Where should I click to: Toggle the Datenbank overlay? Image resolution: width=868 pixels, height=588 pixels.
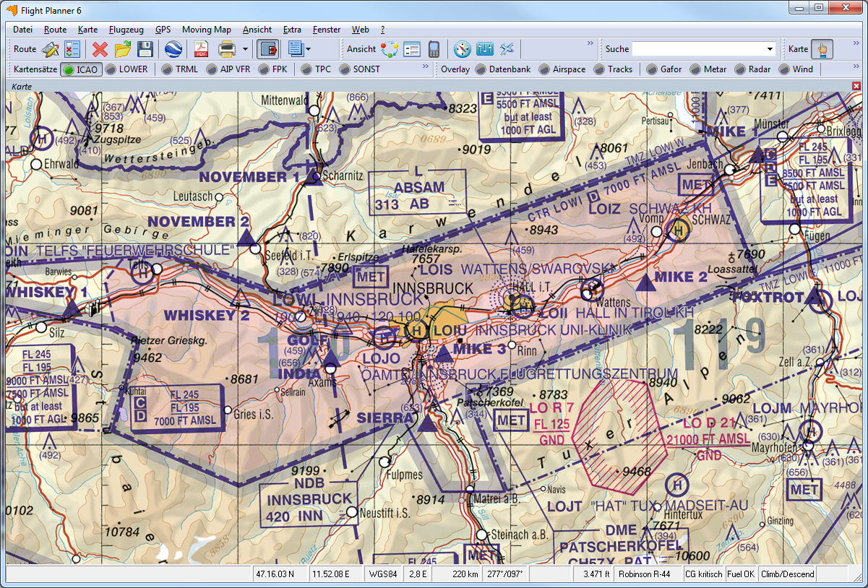(x=503, y=69)
